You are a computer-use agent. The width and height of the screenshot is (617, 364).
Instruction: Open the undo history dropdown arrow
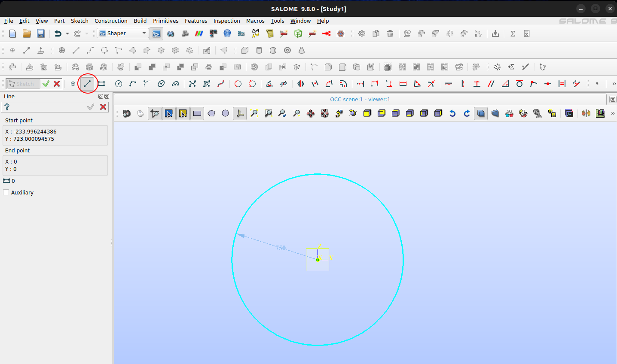click(x=67, y=33)
